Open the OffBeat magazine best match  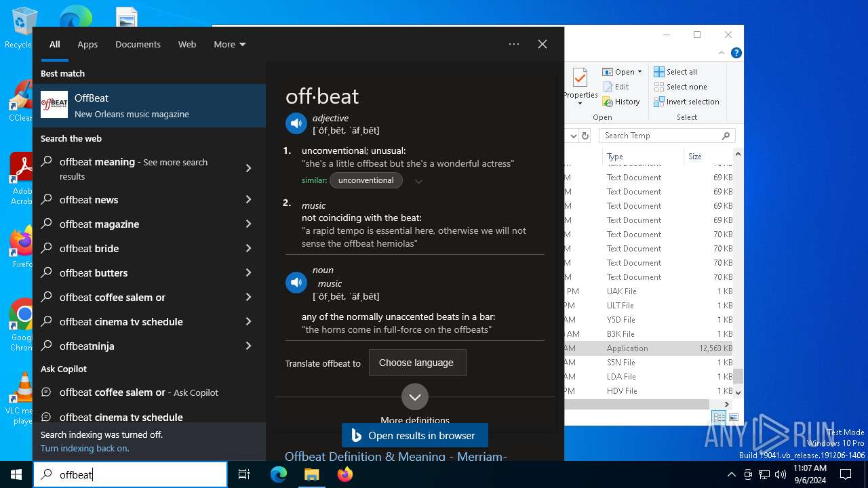pos(149,106)
